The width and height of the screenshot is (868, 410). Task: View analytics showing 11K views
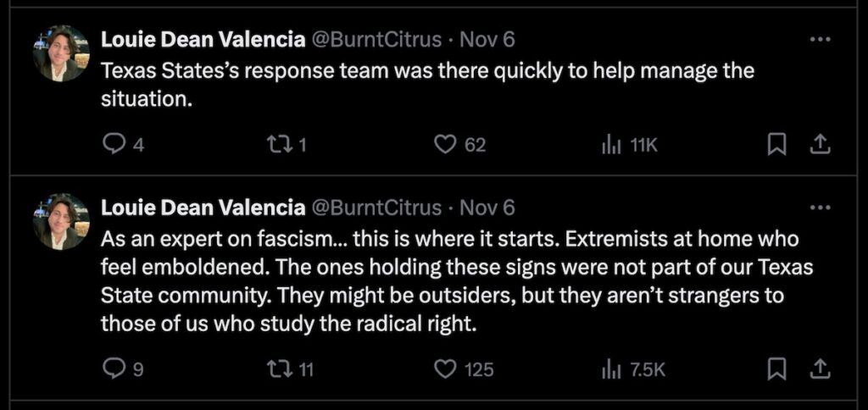pos(611,145)
